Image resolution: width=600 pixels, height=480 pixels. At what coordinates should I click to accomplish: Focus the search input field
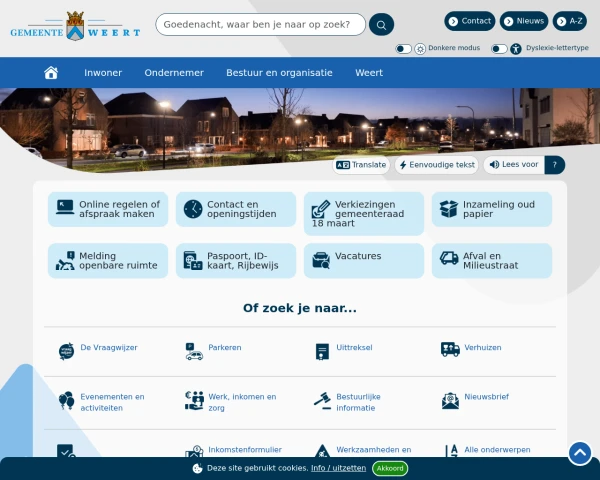(261, 24)
